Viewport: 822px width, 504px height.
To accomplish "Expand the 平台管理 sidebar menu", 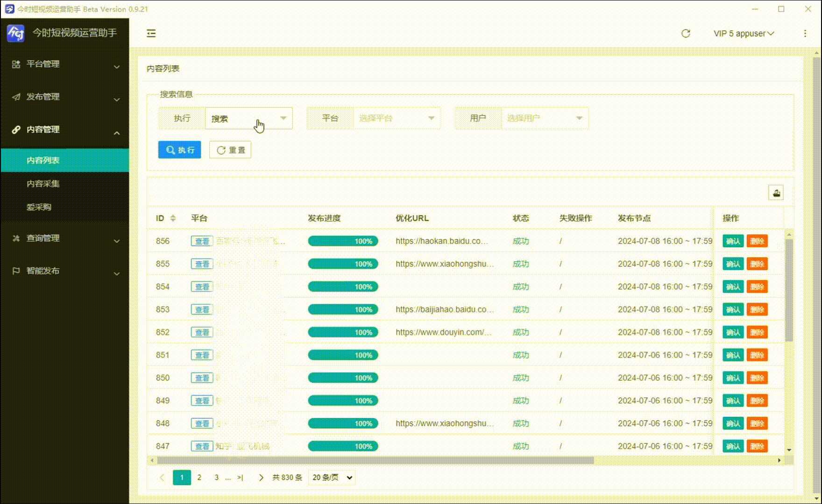I will (65, 64).
